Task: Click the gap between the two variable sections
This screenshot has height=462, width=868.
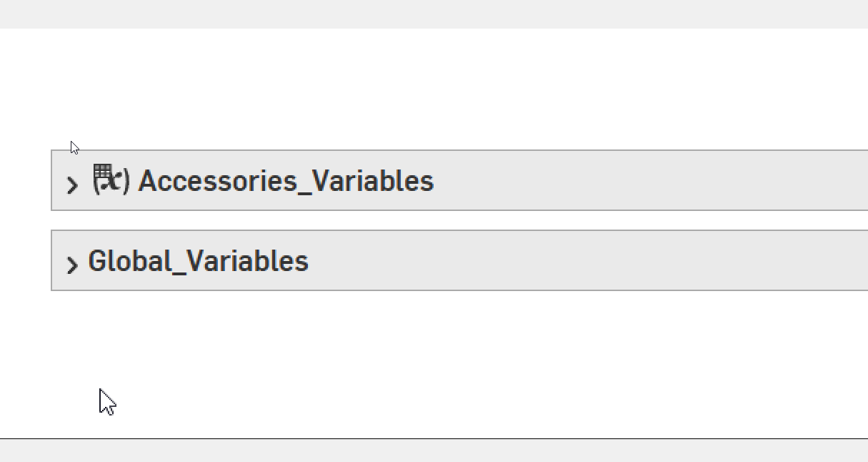Action: coord(429,220)
